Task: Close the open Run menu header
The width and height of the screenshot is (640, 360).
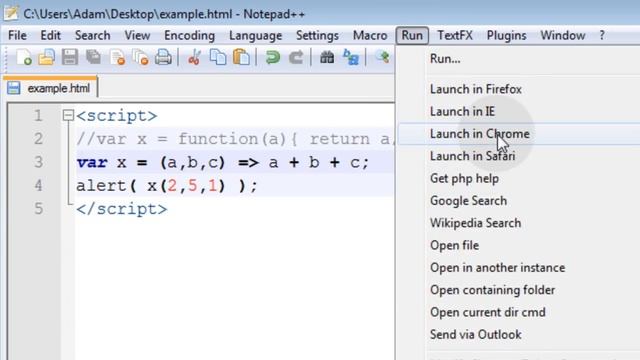Action: tap(412, 36)
